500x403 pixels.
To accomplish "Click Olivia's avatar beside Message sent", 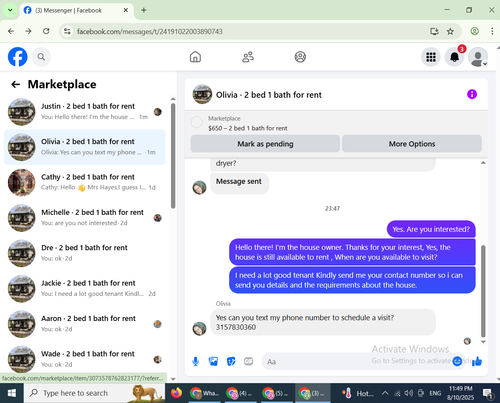I will 199,187.
